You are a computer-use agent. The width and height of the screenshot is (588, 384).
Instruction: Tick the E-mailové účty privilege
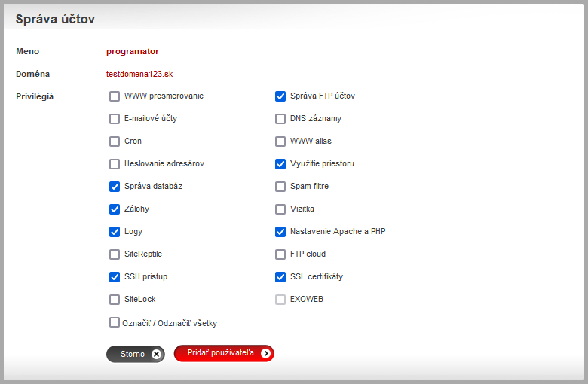point(115,119)
